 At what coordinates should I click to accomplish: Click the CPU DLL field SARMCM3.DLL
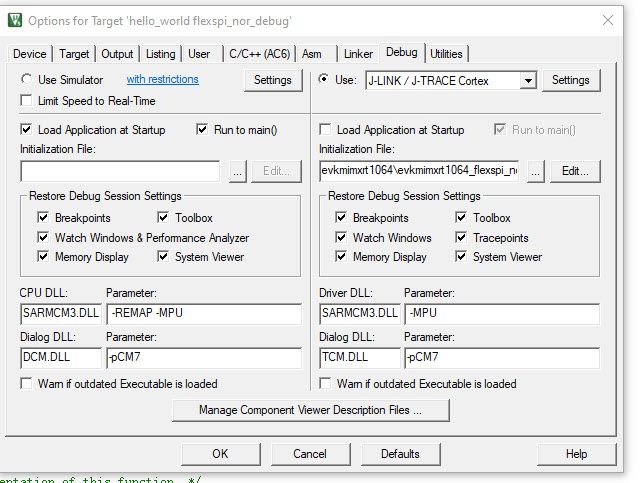click(x=61, y=313)
